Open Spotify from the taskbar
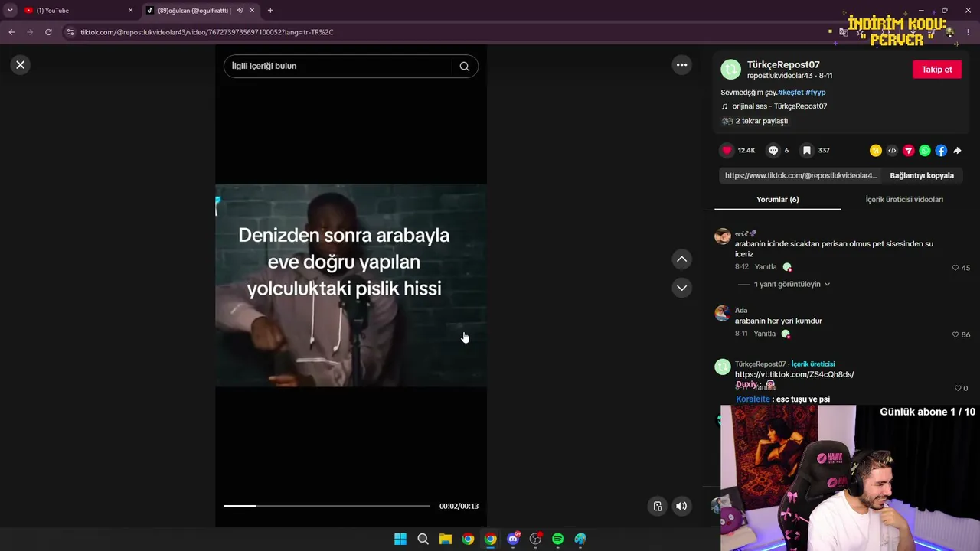The height and width of the screenshot is (551, 980). coord(558,539)
